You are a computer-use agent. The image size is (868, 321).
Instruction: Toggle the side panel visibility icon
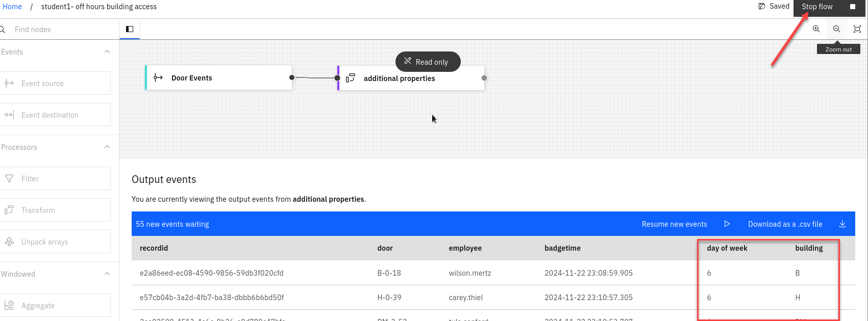(130, 29)
